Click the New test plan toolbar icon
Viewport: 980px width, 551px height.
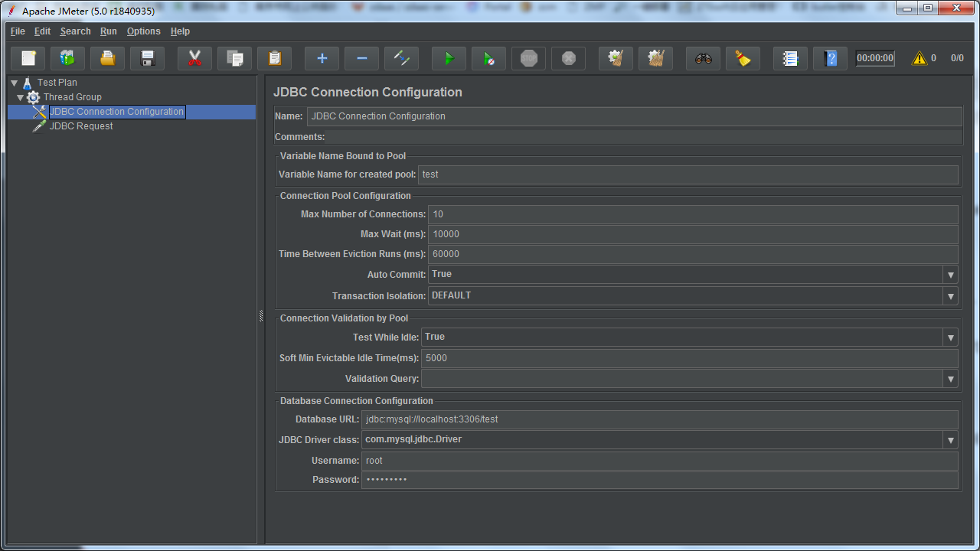[28, 58]
